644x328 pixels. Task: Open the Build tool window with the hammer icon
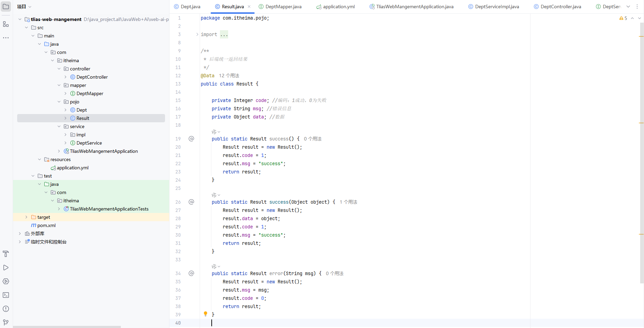[6, 254]
